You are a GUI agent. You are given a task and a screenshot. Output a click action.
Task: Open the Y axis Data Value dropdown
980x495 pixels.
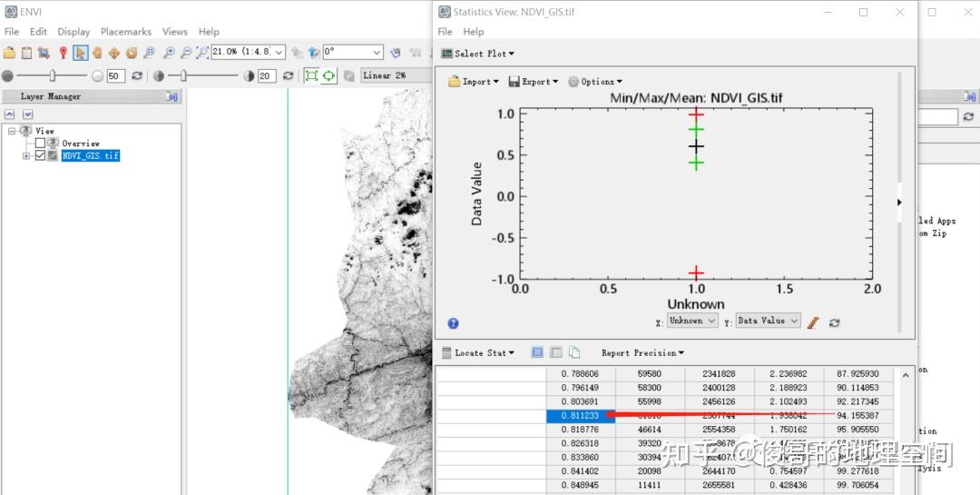click(x=768, y=321)
